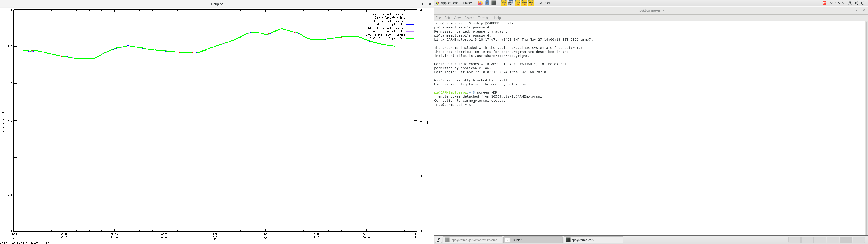Open the Places menu
The height and width of the screenshot is (244, 868).
tap(468, 3)
